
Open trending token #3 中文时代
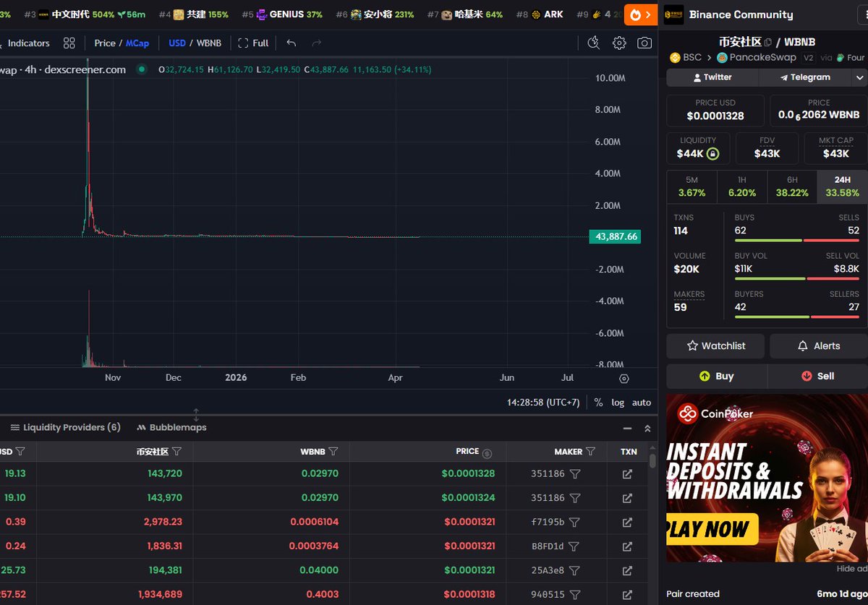[x=85, y=14]
